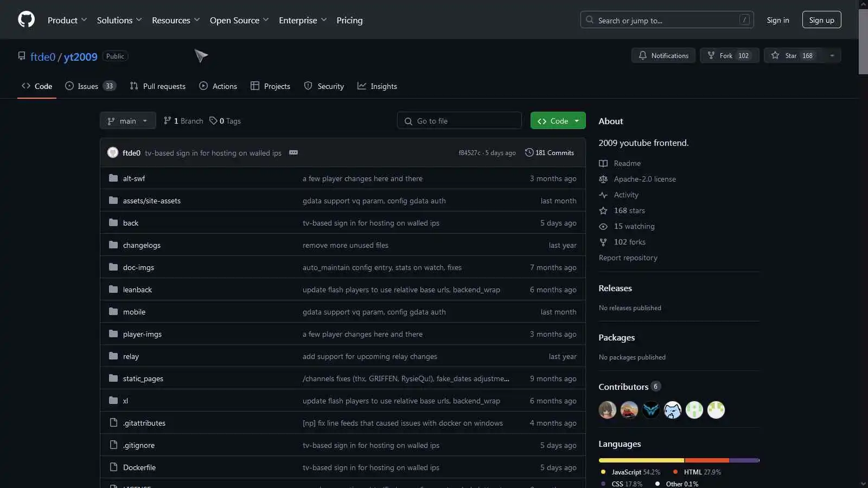Screen dimensions: 868x488
Task: Open star lists dropdown arrow
Action: tap(832, 55)
